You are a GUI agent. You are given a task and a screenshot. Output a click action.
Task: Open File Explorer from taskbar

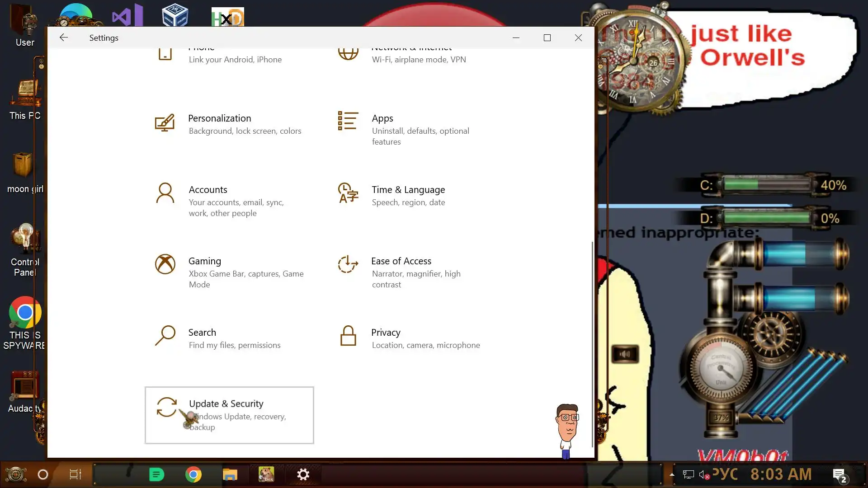click(x=230, y=474)
